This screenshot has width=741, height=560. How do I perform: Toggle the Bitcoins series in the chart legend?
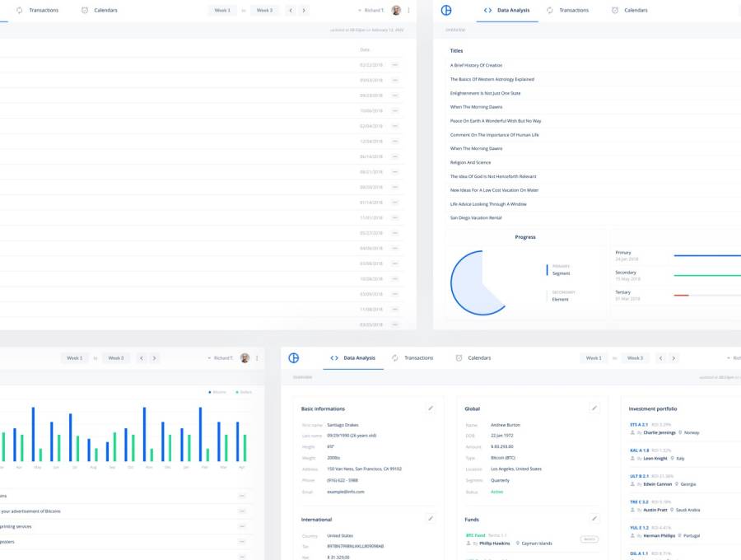[x=217, y=392]
